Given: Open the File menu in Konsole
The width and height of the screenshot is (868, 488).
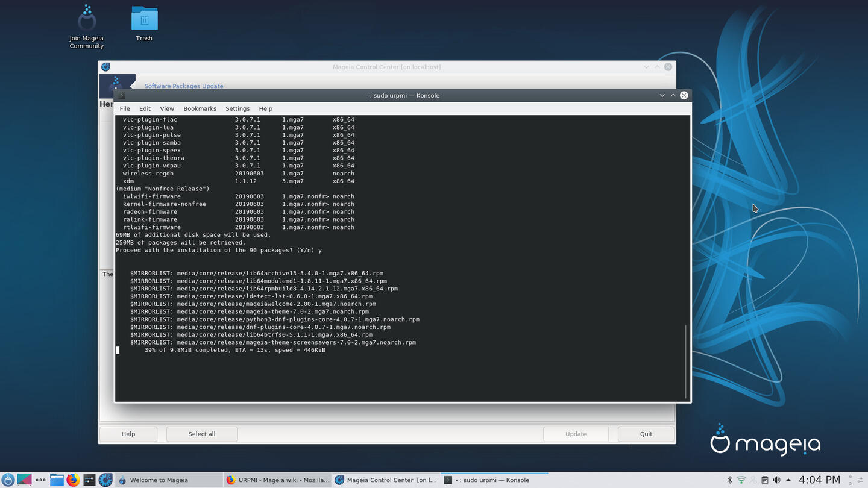Looking at the screenshot, I should pyautogui.click(x=125, y=108).
